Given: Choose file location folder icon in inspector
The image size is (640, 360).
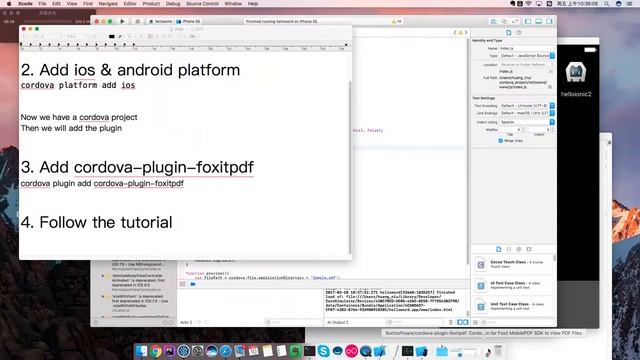Looking at the screenshot, I should tap(550, 71).
